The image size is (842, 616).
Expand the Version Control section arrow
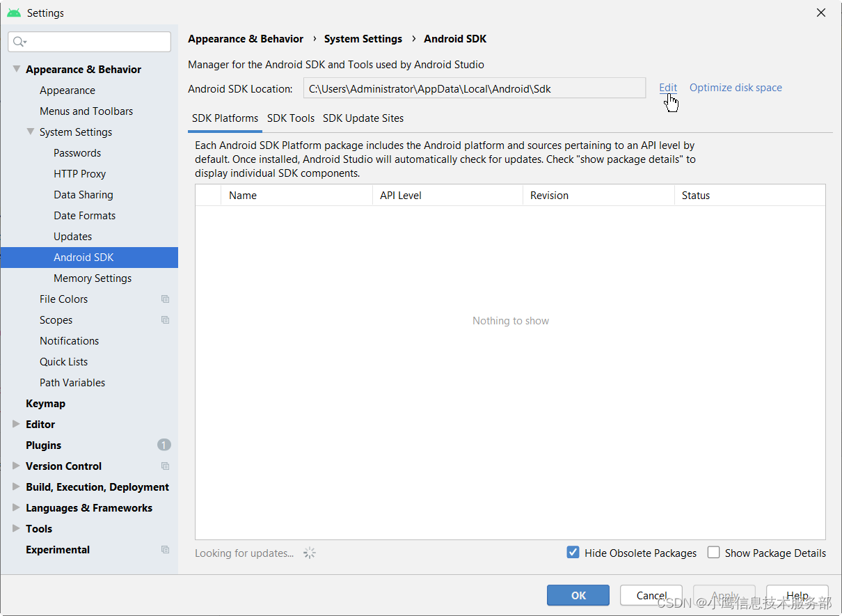tap(16, 466)
